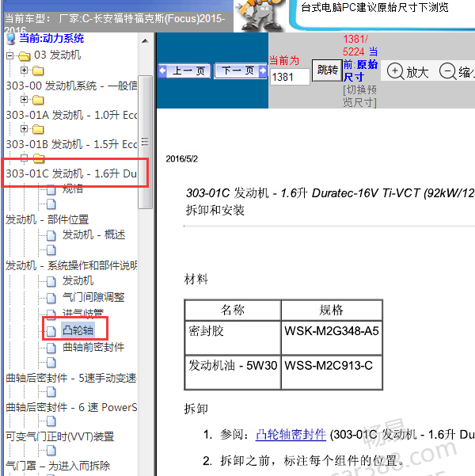Click the page icon beside 发动机 - 概述
475x476 pixels.
(x=51, y=235)
